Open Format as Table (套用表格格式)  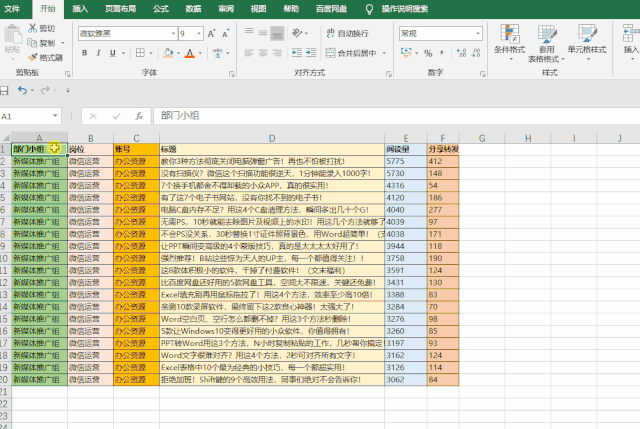pos(546,43)
